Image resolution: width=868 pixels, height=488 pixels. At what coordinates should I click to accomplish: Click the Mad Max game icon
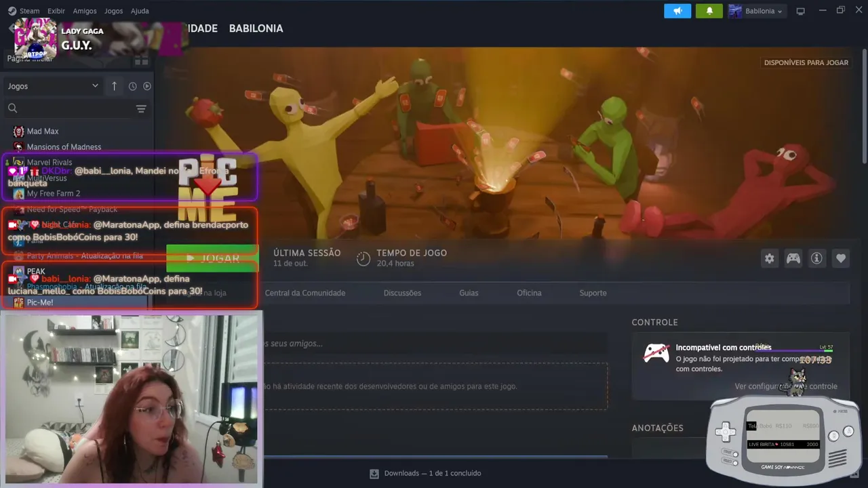tap(18, 131)
